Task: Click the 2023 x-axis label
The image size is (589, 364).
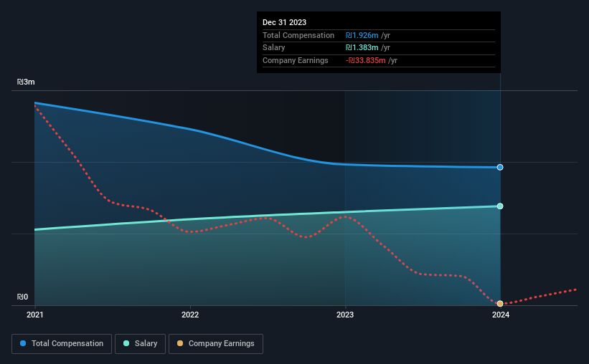Action: point(345,315)
